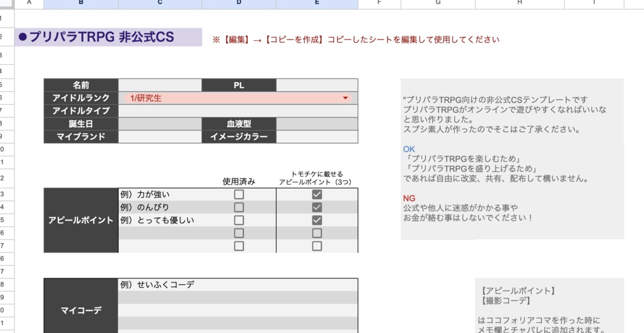
Task: Uncheck トモチケ checkbox for のんびり row
Action: pos(317,207)
